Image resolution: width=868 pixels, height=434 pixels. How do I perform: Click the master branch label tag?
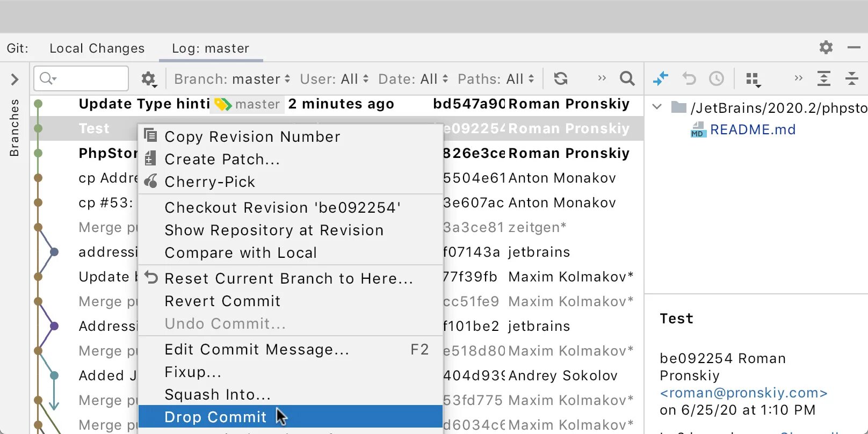point(248,104)
